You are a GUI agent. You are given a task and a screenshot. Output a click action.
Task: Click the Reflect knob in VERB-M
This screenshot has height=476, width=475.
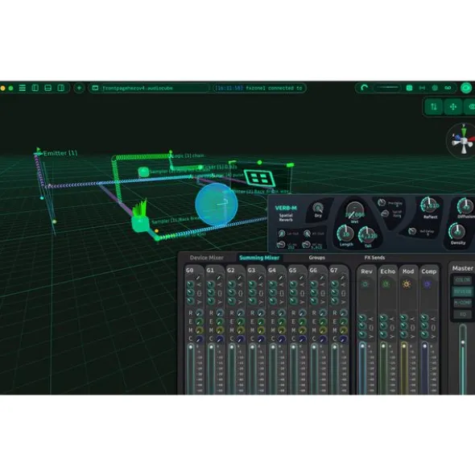[x=429, y=205]
